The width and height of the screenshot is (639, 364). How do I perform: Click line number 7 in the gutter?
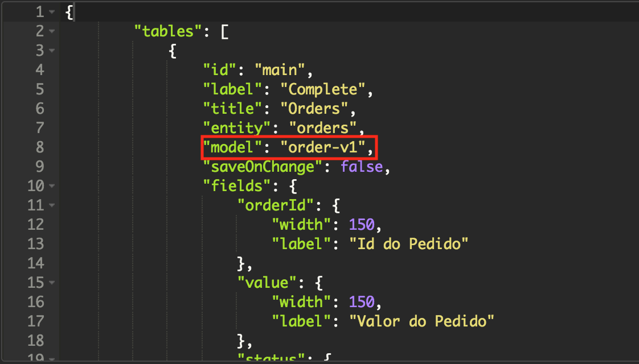coord(40,128)
